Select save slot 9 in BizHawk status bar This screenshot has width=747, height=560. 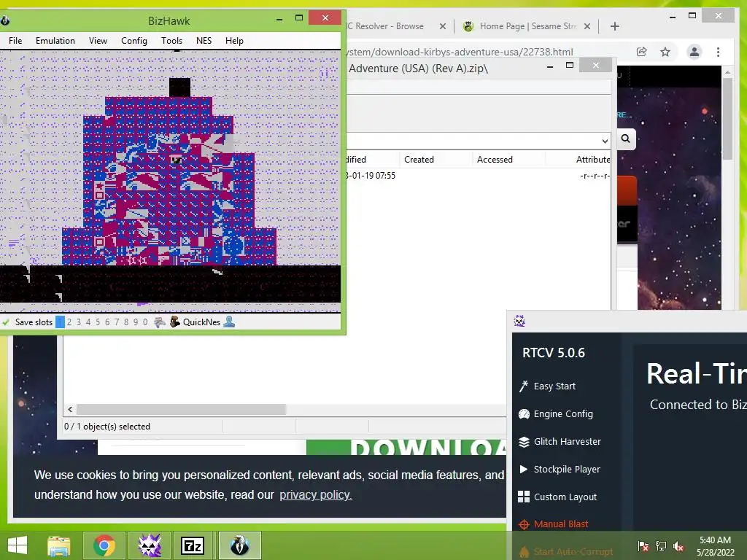(136, 322)
